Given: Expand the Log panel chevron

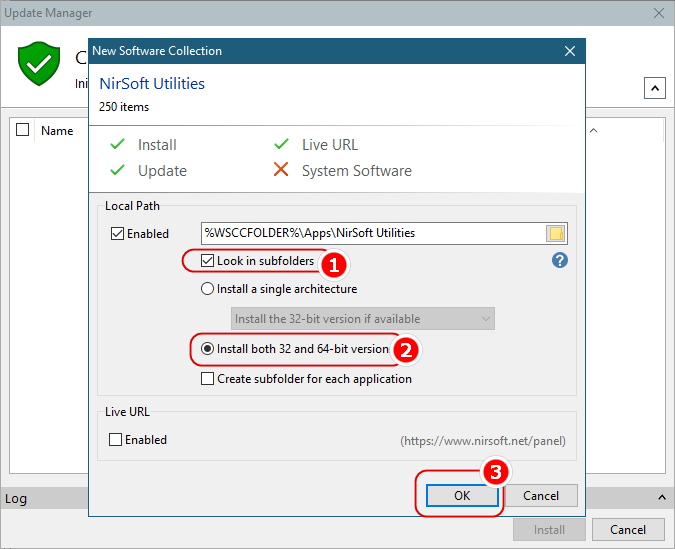Looking at the screenshot, I should point(662,498).
